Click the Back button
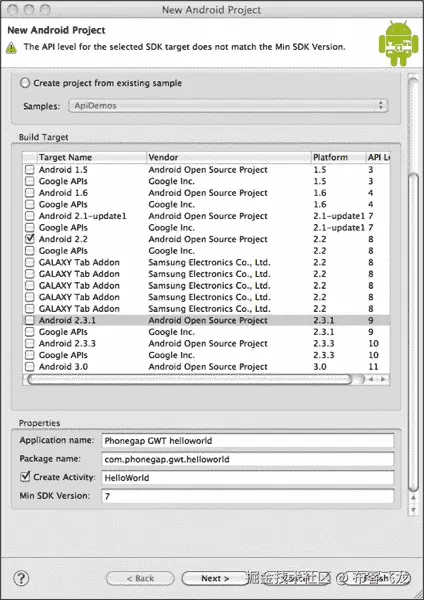 pyautogui.click(x=140, y=579)
